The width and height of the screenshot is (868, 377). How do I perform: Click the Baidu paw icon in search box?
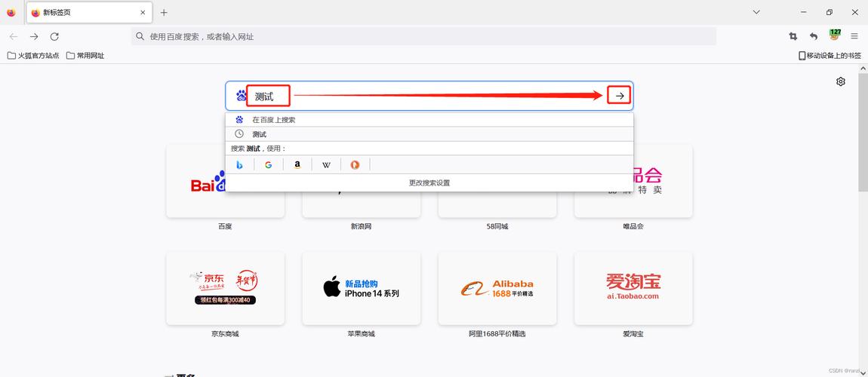point(240,96)
